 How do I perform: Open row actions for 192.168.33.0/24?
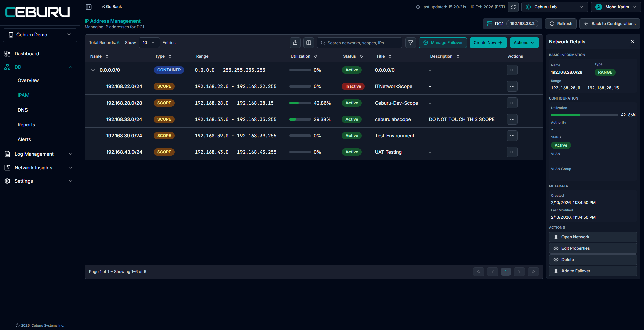coord(512,119)
